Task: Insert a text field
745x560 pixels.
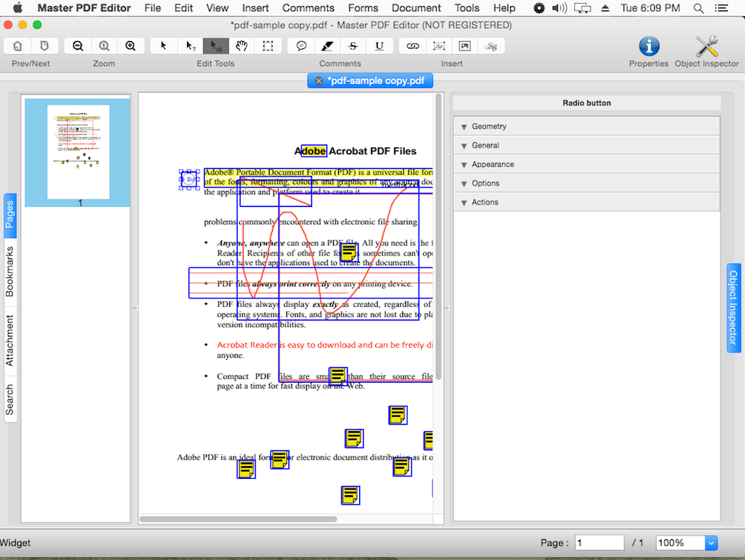Action: [x=439, y=46]
